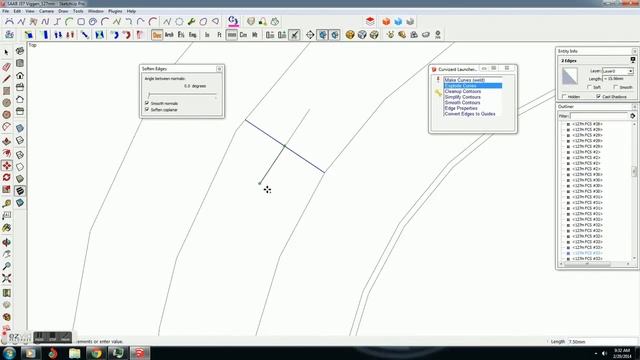Open the Plugins menu
The image size is (640, 360).
(x=115, y=11)
